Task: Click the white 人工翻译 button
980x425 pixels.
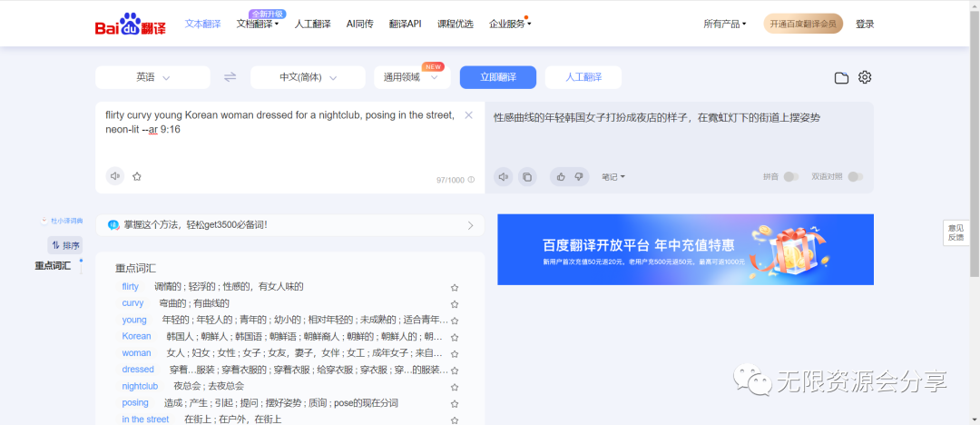Action: pyautogui.click(x=583, y=77)
